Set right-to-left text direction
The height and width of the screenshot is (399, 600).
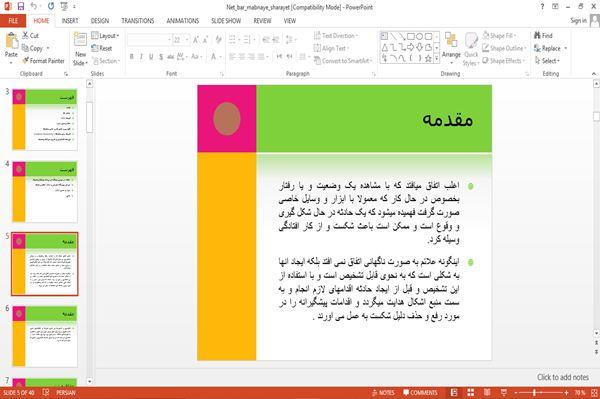pyautogui.click(x=289, y=57)
